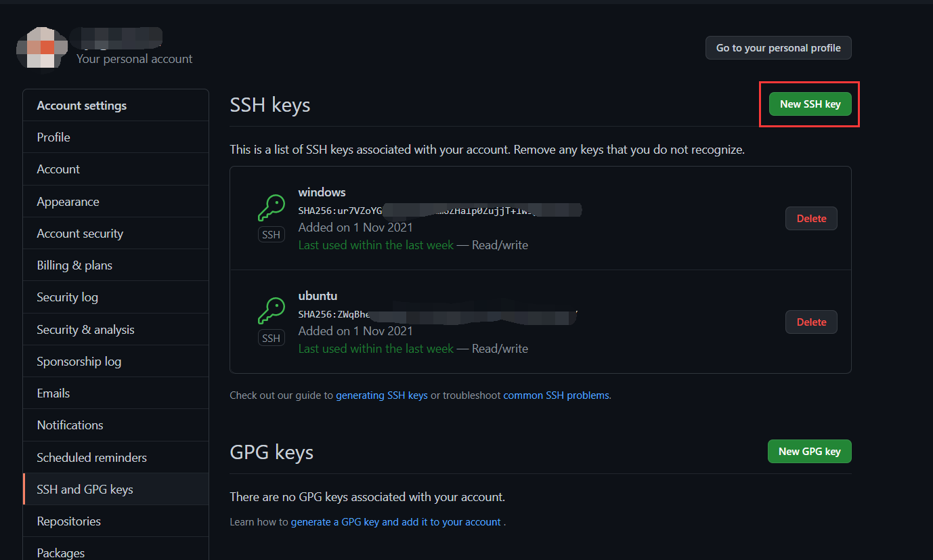Screen dimensions: 933x560
Task: Open Profile settings in the sidebar
Action: coord(53,137)
